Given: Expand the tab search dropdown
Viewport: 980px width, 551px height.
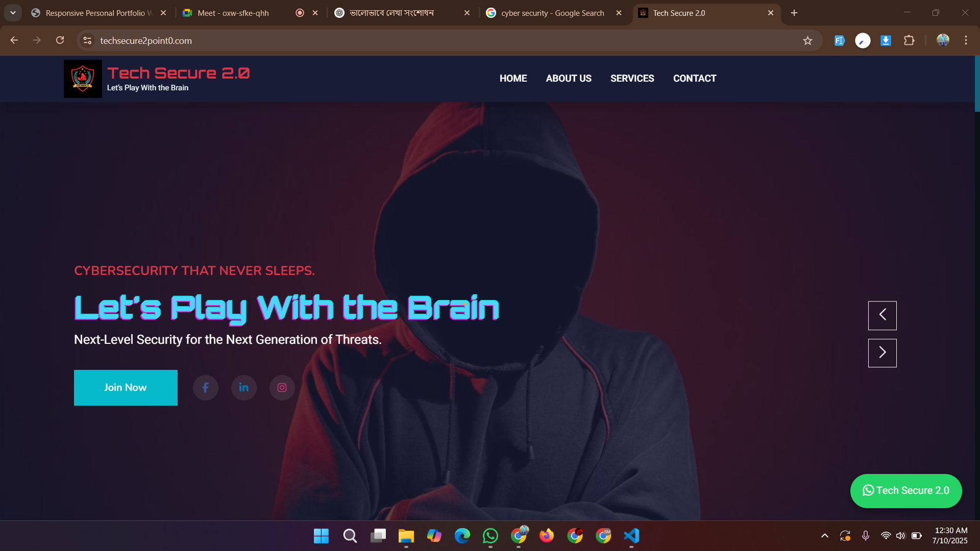Looking at the screenshot, I should 13,13.
